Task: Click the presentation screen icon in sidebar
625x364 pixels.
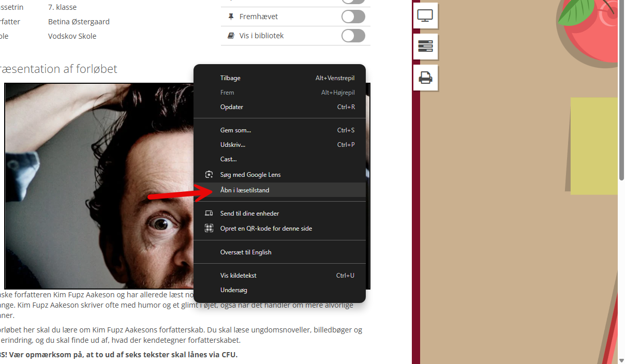Action: [x=425, y=16]
